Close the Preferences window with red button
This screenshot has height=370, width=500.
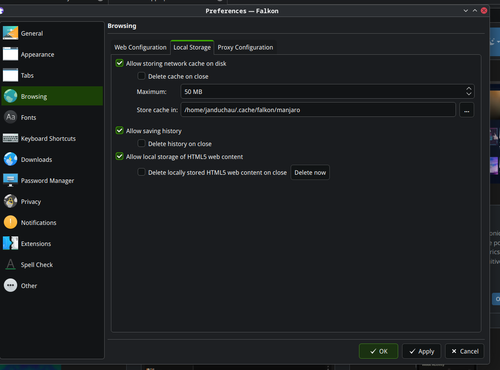point(484,11)
